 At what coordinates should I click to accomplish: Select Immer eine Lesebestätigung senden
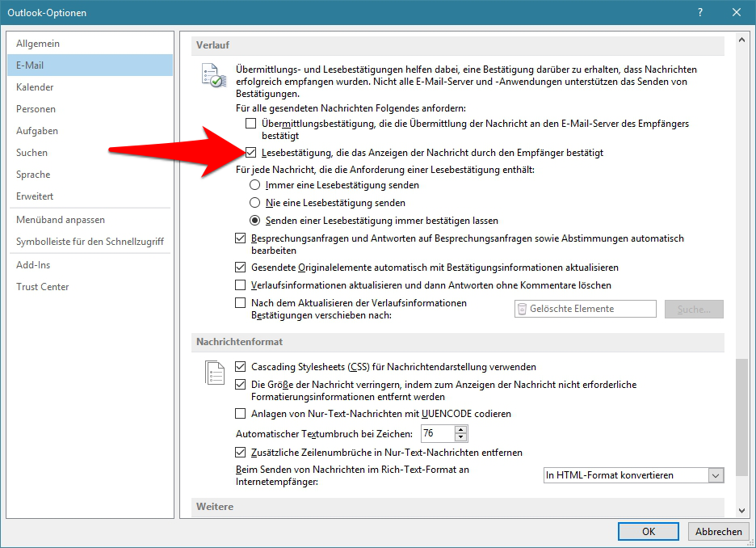pyautogui.click(x=254, y=185)
